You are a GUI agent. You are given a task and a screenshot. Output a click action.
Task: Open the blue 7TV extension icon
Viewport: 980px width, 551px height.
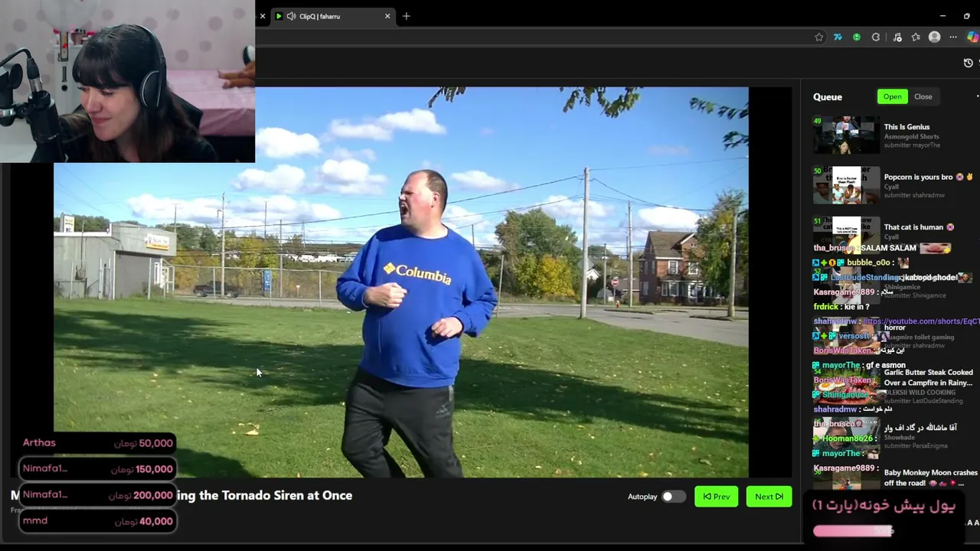838,37
